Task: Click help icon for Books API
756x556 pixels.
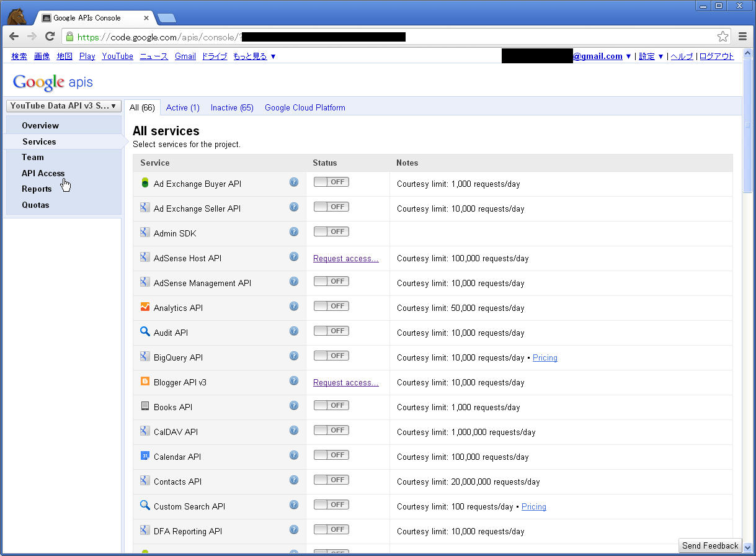Action: [294, 406]
